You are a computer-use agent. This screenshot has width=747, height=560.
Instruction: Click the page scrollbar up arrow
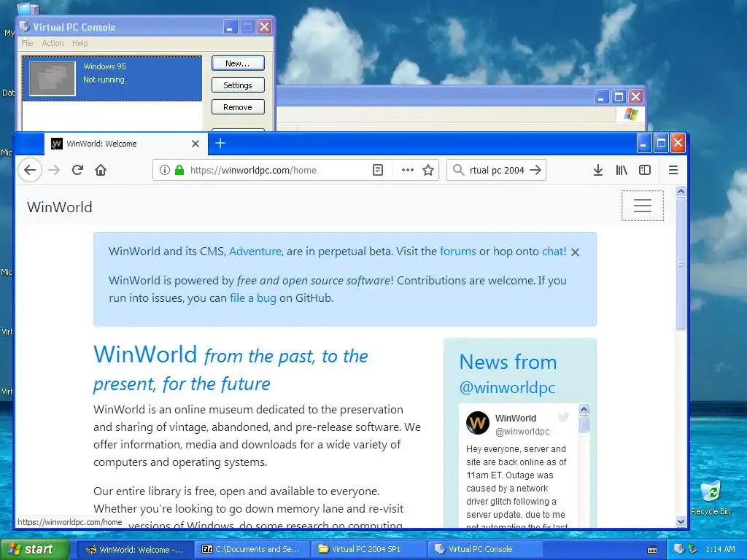(681, 192)
